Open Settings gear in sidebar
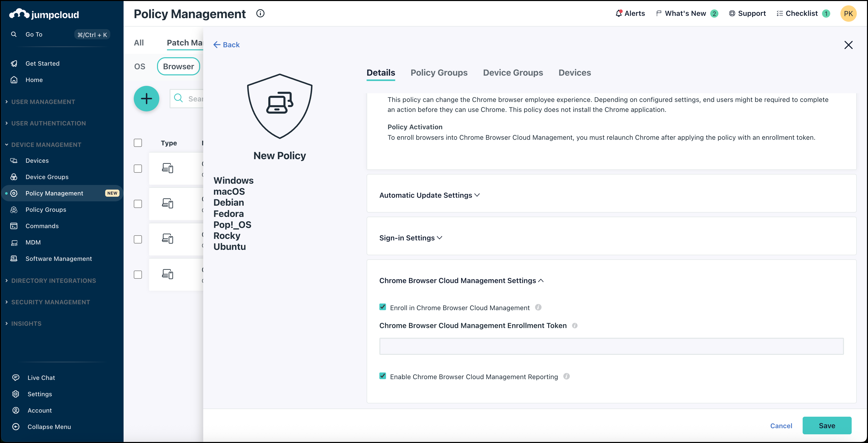Screen dimensions: 868x443 tap(16, 394)
